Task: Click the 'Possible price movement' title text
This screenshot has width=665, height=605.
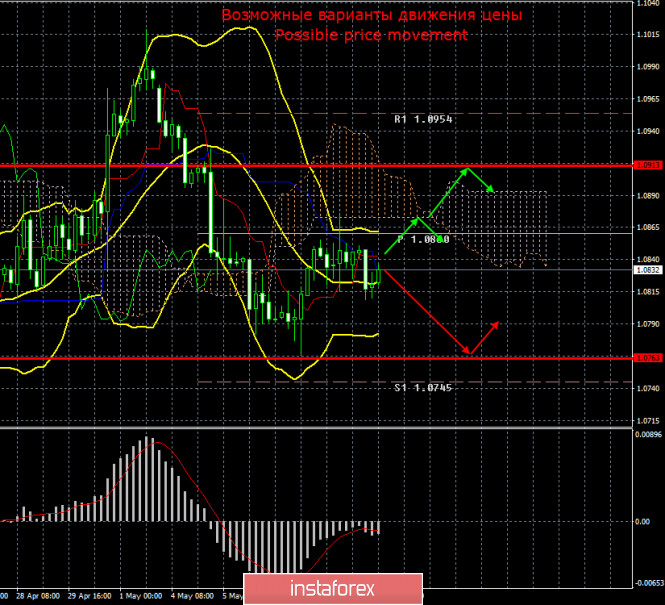Action: click(372, 35)
